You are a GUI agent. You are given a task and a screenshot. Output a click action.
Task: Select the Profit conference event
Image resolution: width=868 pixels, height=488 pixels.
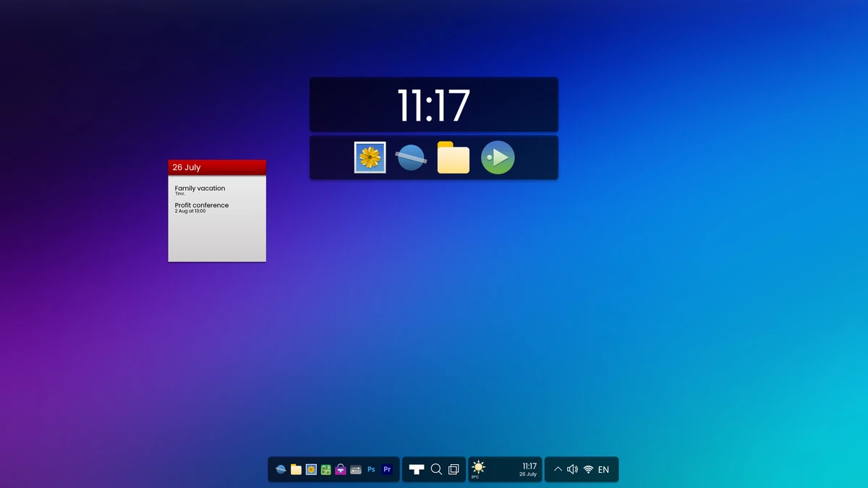(x=201, y=207)
